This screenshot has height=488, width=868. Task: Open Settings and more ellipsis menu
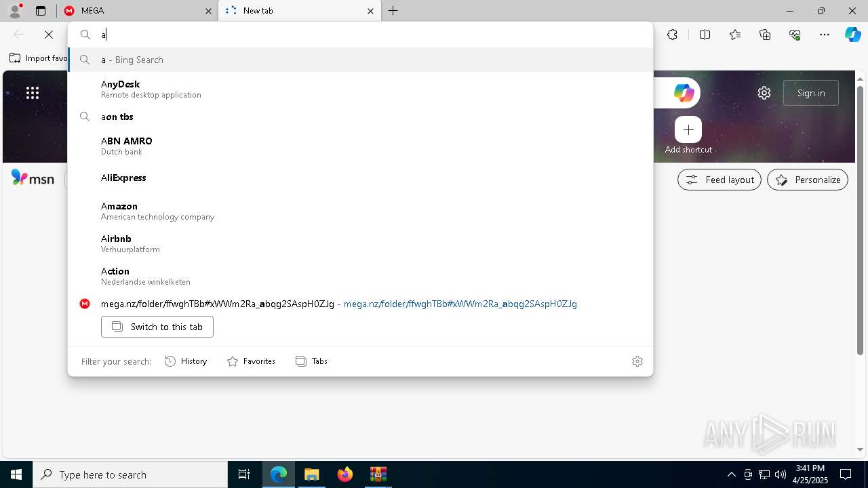click(825, 35)
